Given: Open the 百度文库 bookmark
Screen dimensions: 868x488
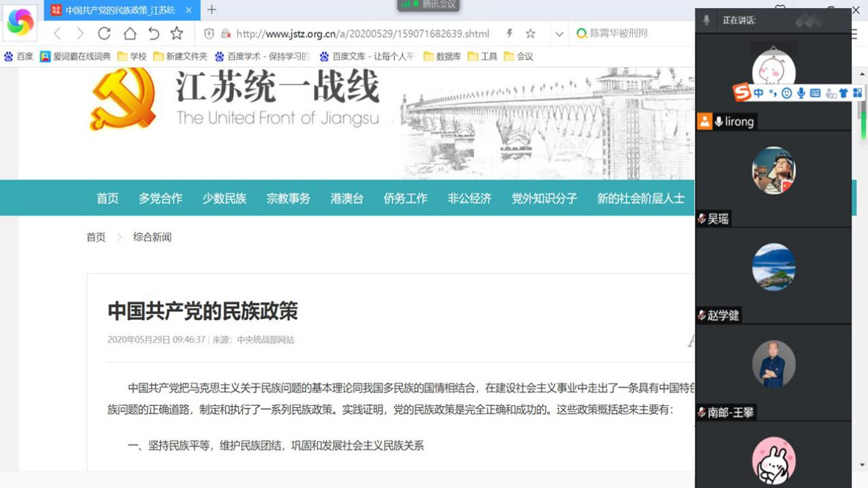Looking at the screenshot, I should coord(367,57).
